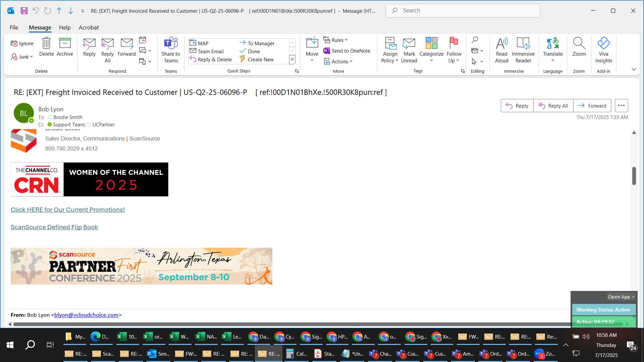Customize the Quick Access Toolbar dropdown
Image resolution: width=644 pixels, height=362 pixels.
(83, 11)
